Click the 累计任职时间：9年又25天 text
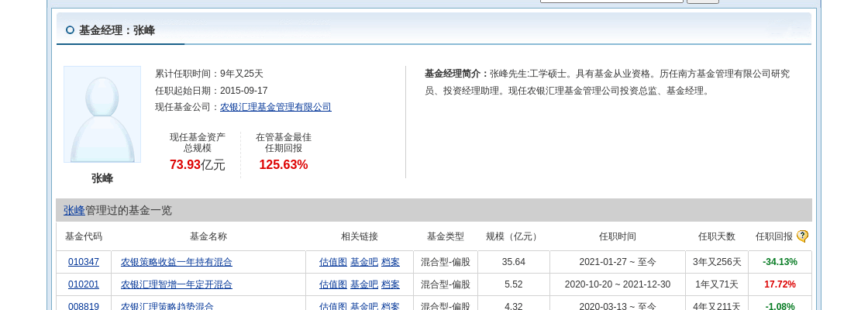This screenshot has width=868, height=310. (x=209, y=74)
